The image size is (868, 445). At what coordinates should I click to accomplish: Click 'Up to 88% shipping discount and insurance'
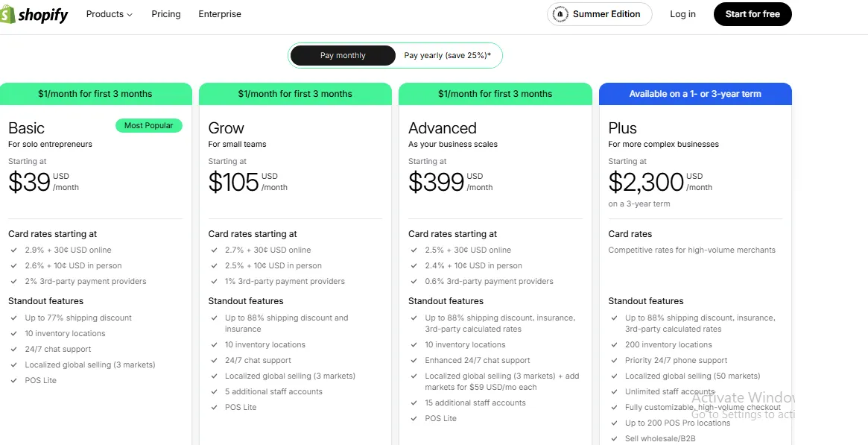(287, 324)
